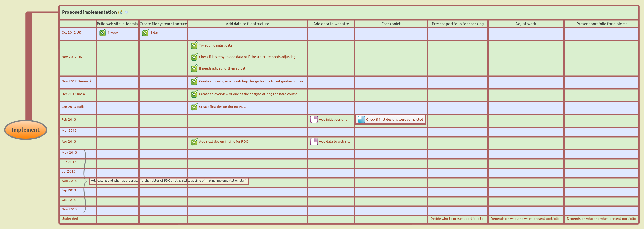
Task: Select the Implement central topic
Action: point(26,130)
